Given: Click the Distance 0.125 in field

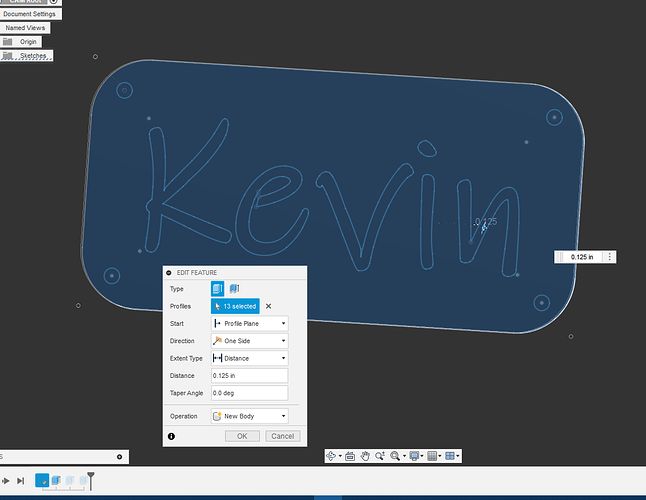Looking at the screenshot, I should (250, 376).
